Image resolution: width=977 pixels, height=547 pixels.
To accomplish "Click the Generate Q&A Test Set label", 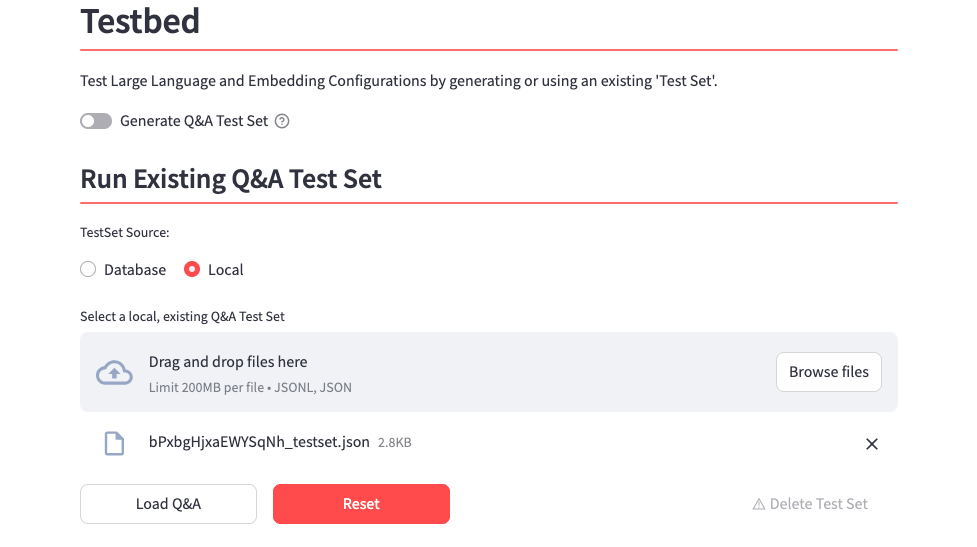I will [194, 121].
